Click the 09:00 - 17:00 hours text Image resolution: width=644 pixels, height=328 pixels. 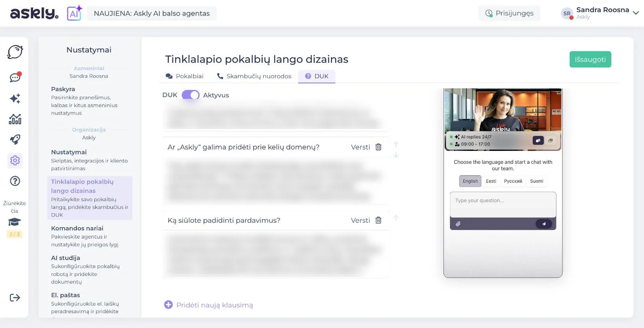tap(476, 144)
